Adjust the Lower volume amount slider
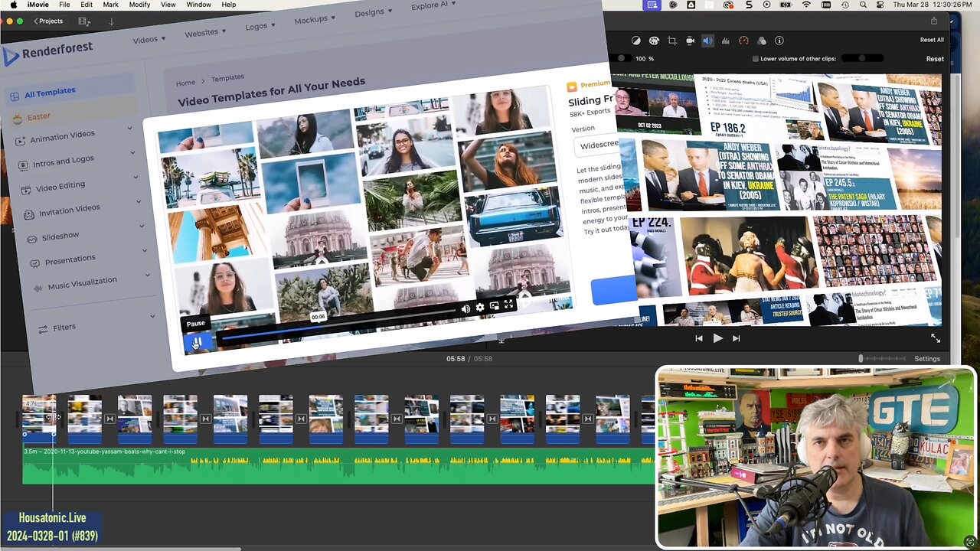Image resolution: width=980 pixels, height=551 pixels. 861,58
